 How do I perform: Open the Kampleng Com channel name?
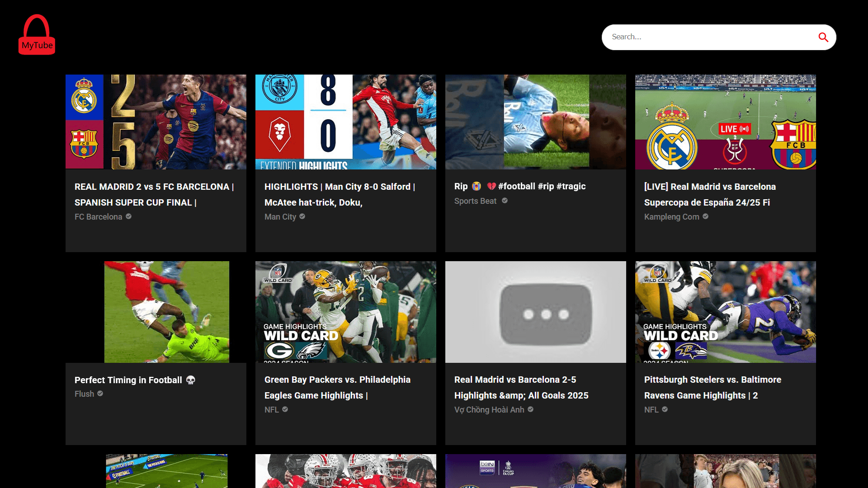671,217
